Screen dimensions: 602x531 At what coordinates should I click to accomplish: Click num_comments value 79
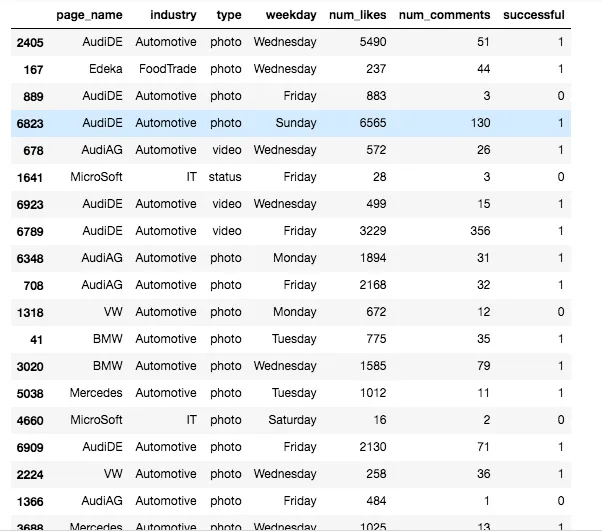coord(483,366)
